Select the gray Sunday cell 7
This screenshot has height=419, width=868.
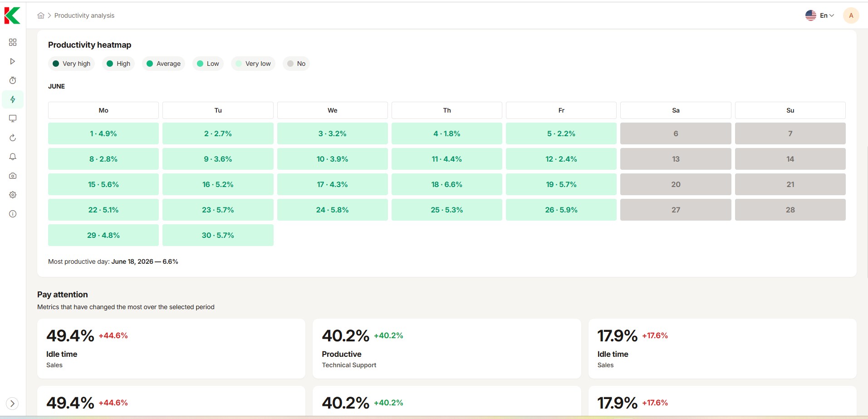pos(790,133)
